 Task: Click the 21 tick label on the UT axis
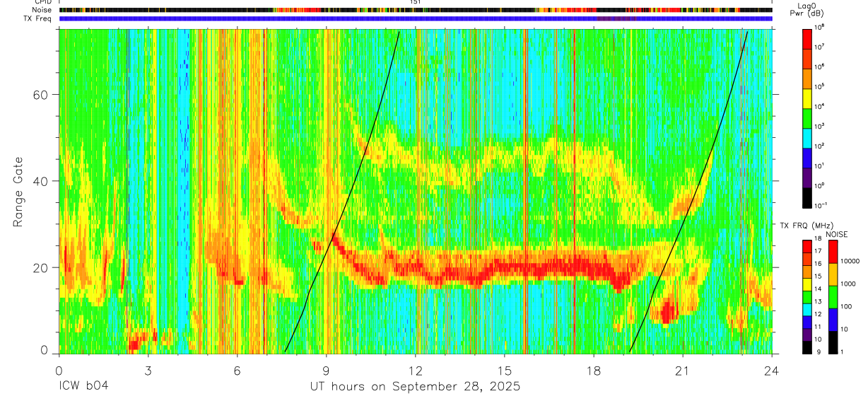683,371
